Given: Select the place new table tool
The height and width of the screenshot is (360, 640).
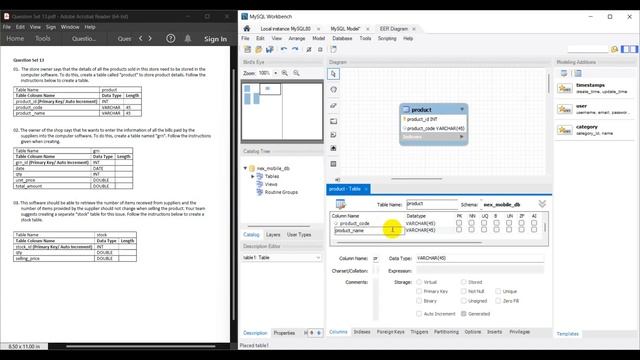Looking at the screenshot, I should tap(333, 164).
